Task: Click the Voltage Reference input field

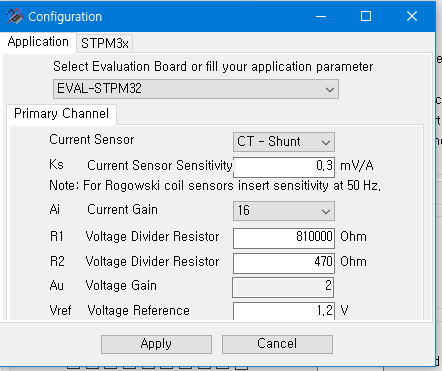Action: [x=284, y=311]
